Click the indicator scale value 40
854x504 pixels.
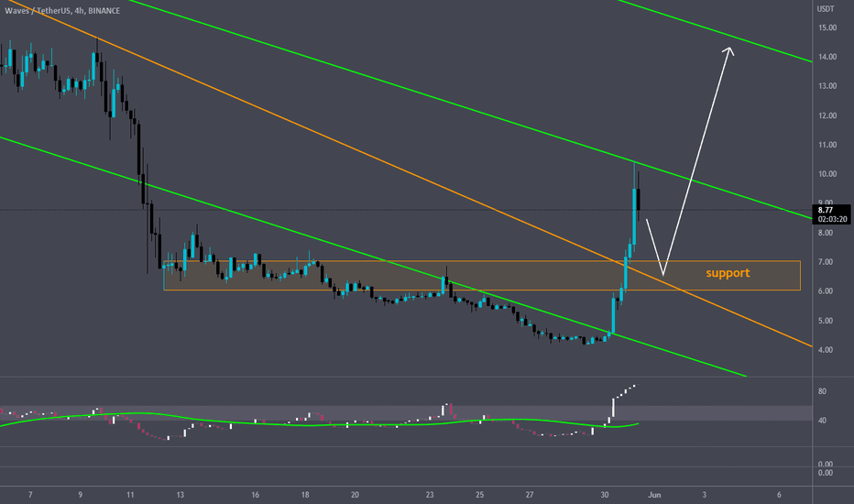[822, 421]
